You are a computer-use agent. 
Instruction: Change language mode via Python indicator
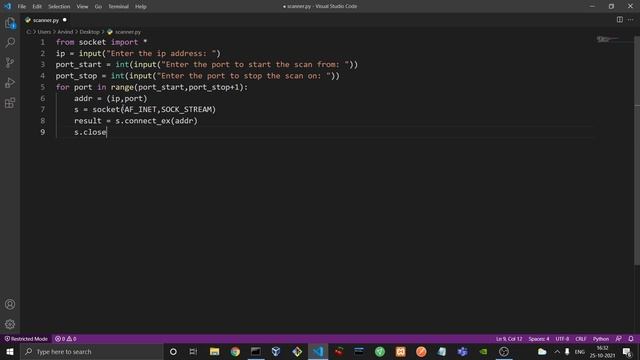pyautogui.click(x=601, y=339)
